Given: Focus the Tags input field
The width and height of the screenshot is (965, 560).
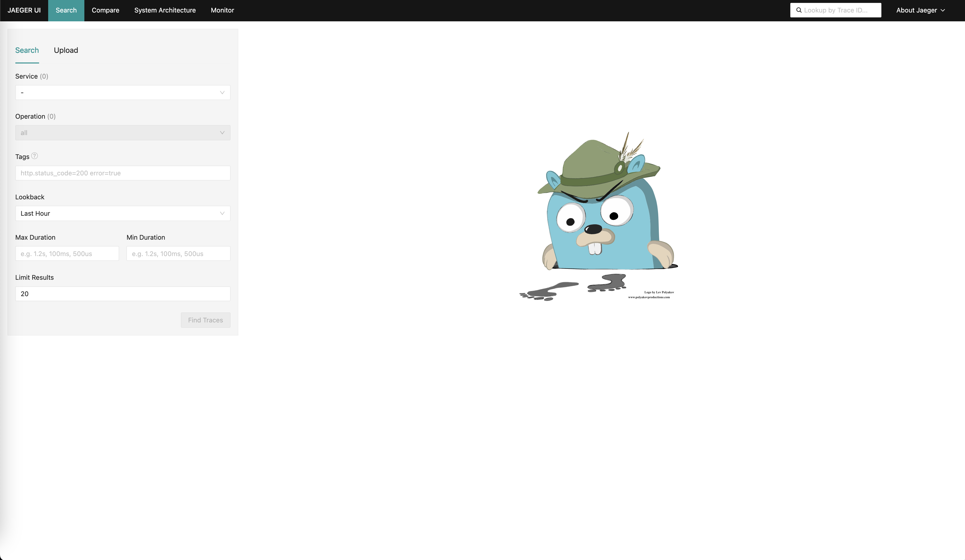Looking at the screenshot, I should (123, 173).
